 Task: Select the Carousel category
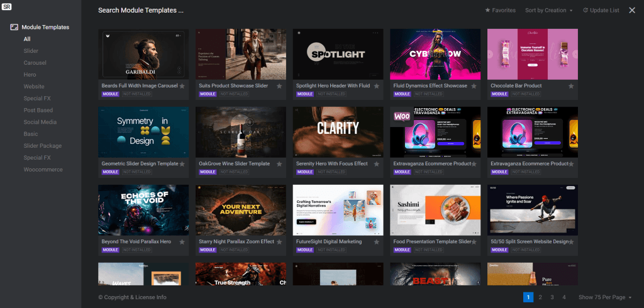click(x=35, y=63)
